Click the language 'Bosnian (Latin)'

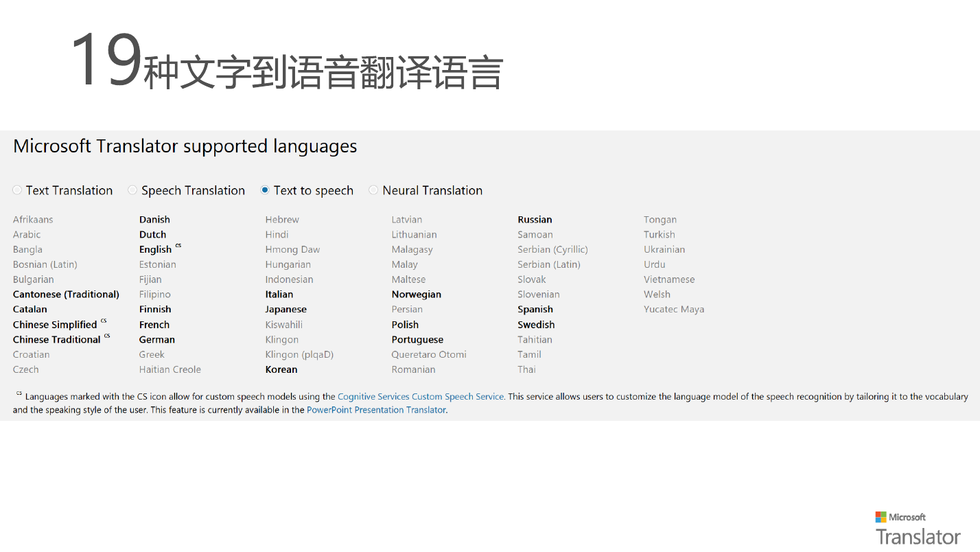45,264
